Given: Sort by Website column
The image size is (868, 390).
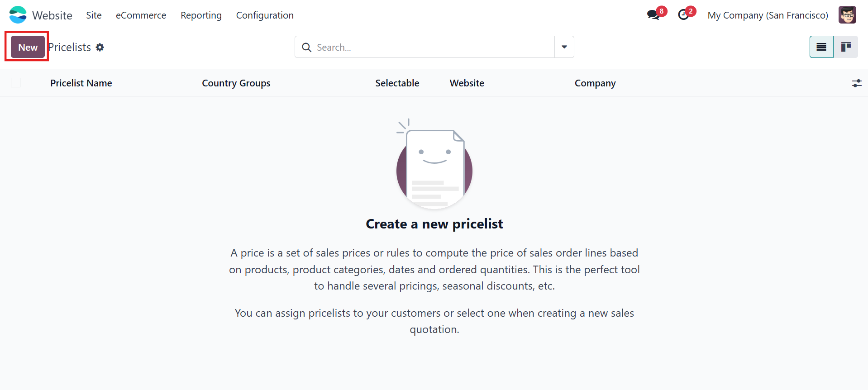Looking at the screenshot, I should click(467, 83).
